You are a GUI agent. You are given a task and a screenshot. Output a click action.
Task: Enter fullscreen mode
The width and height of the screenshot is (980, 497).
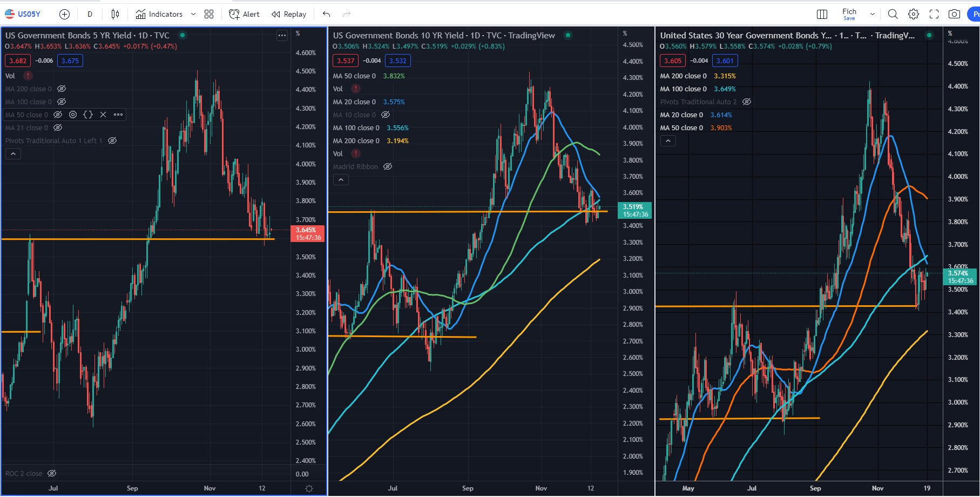click(934, 14)
